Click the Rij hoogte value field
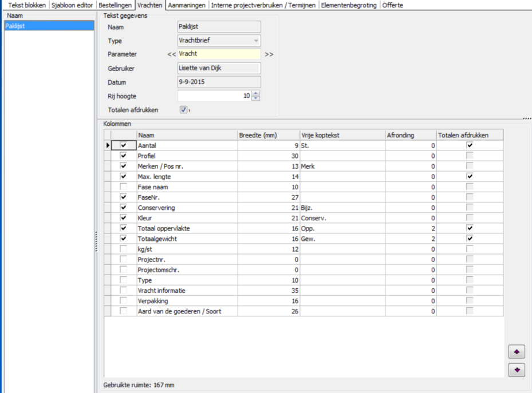Viewport: 532px width, 393px height. 214,96
